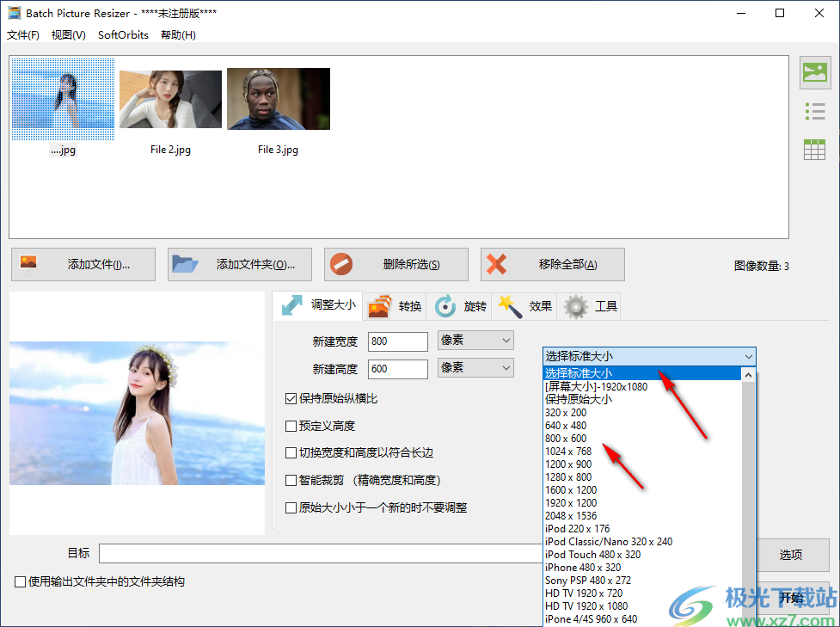Viewport: 840px width, 627px height.
Task: Toggle the 保持原始纵横比 checkbox
Action: 292,398
